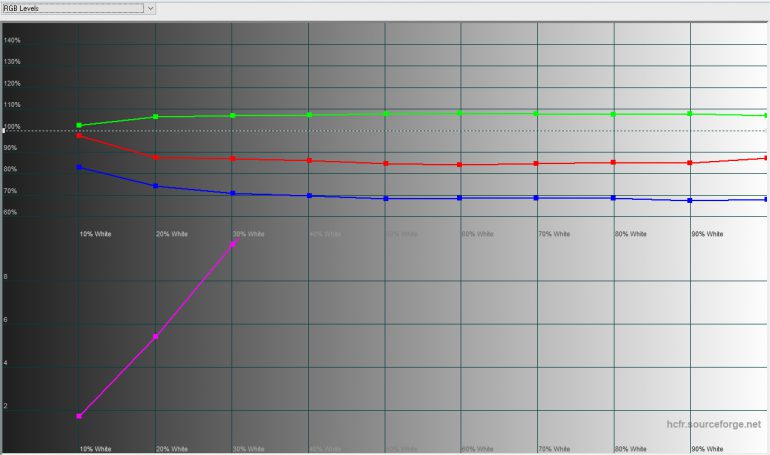
Task: Click the 100% reference level label
Action: (12, 127)
